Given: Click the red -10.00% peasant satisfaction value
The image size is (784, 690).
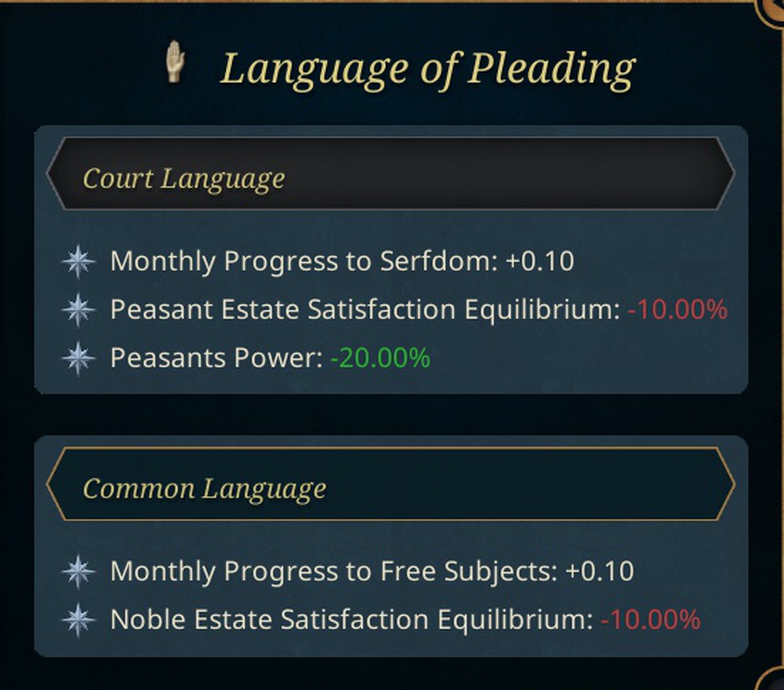Looking at the screenshot, I should tap(678, 310).
